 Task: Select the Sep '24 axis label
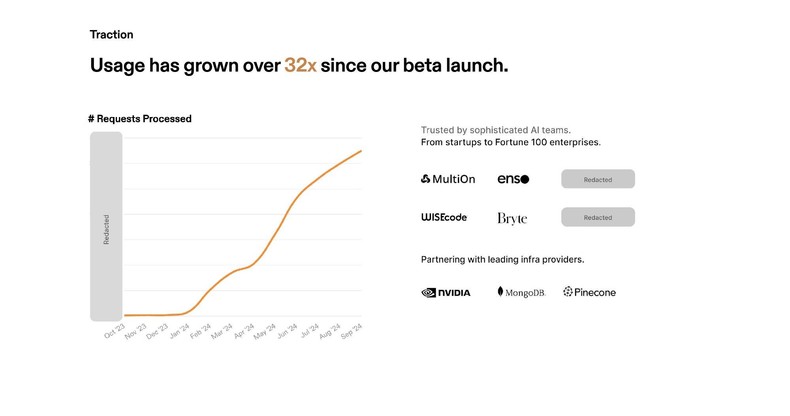click(352, 333)
